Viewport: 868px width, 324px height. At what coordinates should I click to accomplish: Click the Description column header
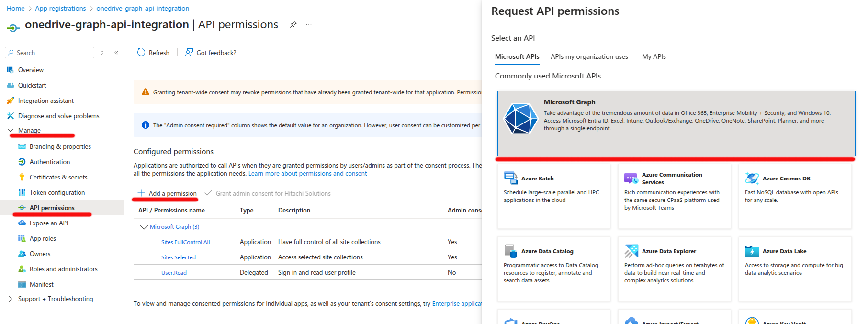coord(294,210)
